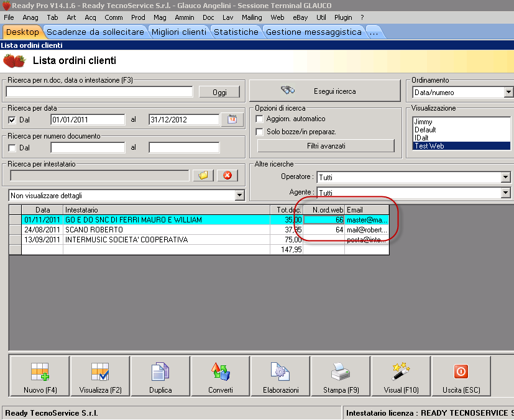The image size is (514, 420).
Task: Open selected order with Visualizza (F2)
Action: (x=100, y=376)
